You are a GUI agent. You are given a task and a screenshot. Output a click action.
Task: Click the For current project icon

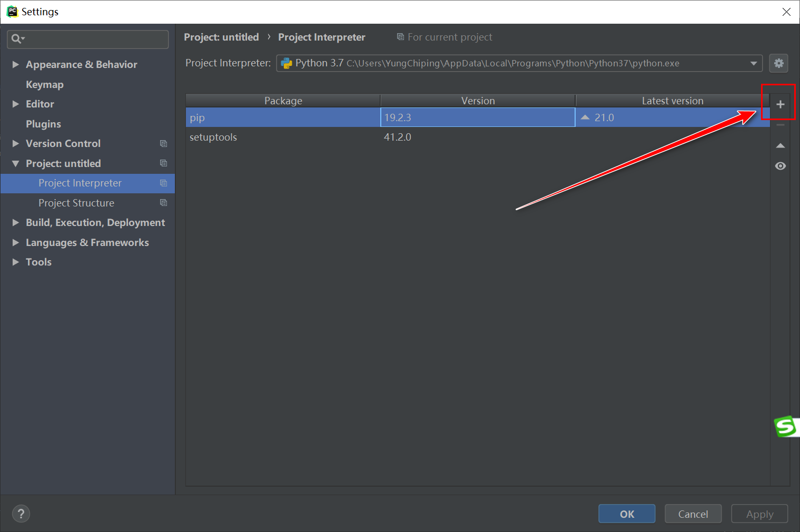400,37
